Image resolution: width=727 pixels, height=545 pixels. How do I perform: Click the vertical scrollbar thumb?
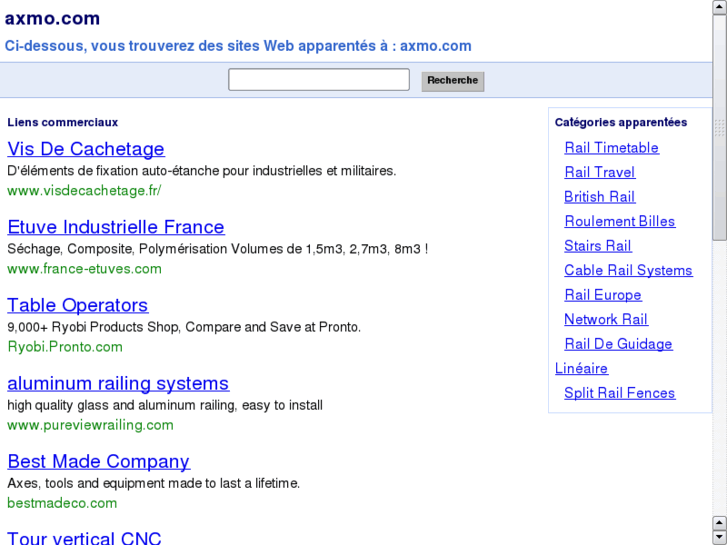tap(720, 128)
